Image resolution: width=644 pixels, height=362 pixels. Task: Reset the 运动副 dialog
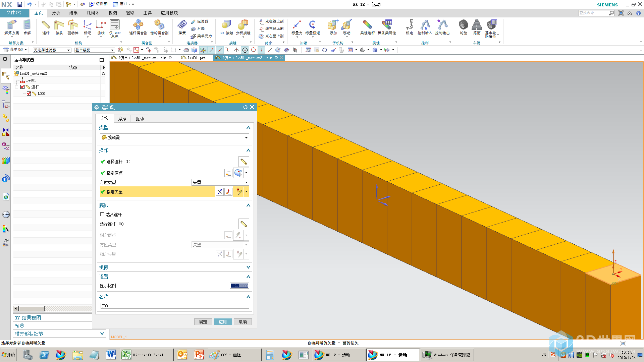(x=245, y=107)
